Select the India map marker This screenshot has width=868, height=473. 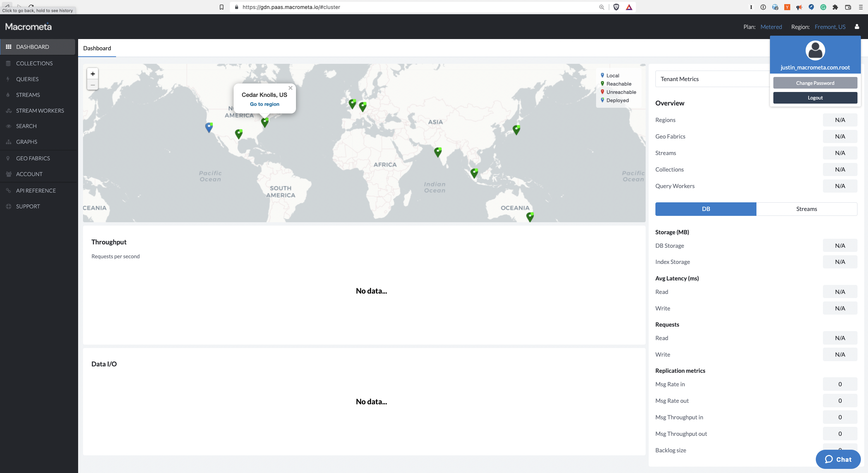(438, 152)
